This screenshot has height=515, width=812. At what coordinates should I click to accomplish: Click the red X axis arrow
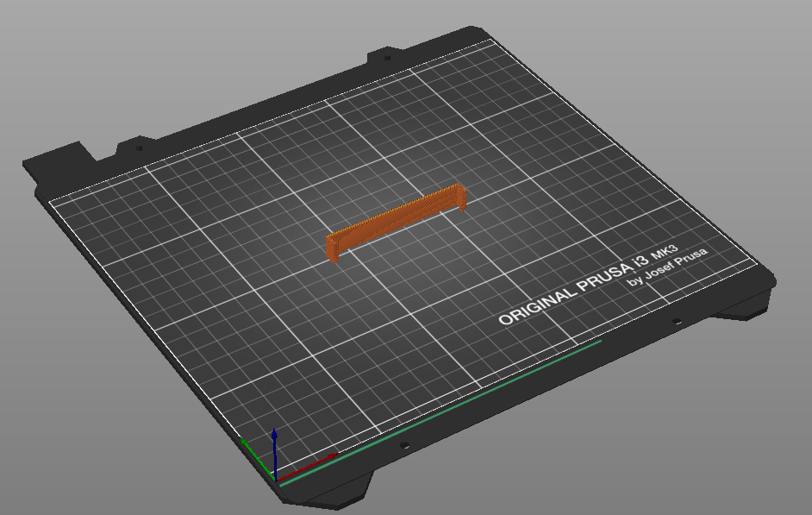310,465
